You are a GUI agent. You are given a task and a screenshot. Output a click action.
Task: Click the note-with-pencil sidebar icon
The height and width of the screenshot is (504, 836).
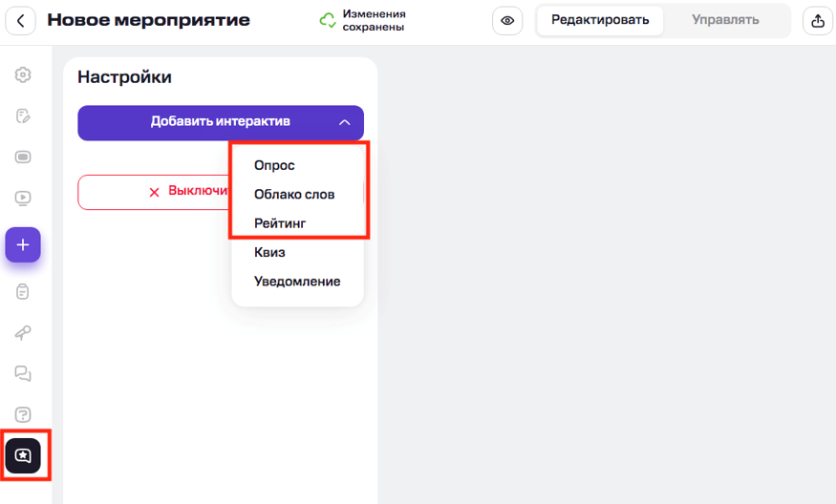pyautogui.click(x=23, y=116)
